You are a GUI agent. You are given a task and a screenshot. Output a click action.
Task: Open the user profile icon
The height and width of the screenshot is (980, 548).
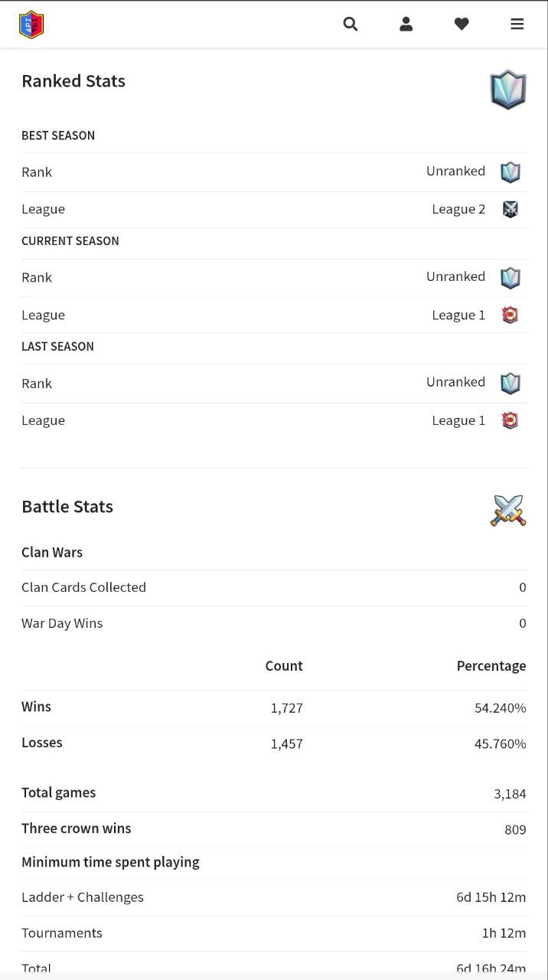coord(406,24)
